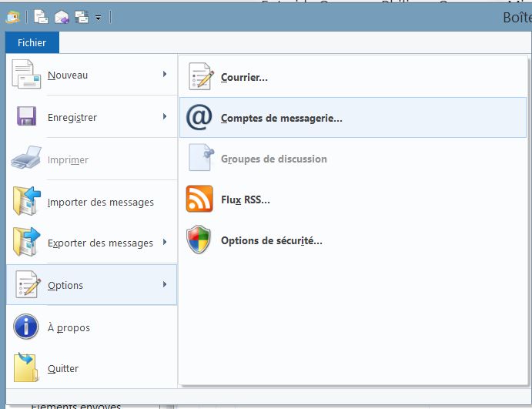Choose Importer des messages
Screen dimensions: 532x409
(x=92, y=202)
